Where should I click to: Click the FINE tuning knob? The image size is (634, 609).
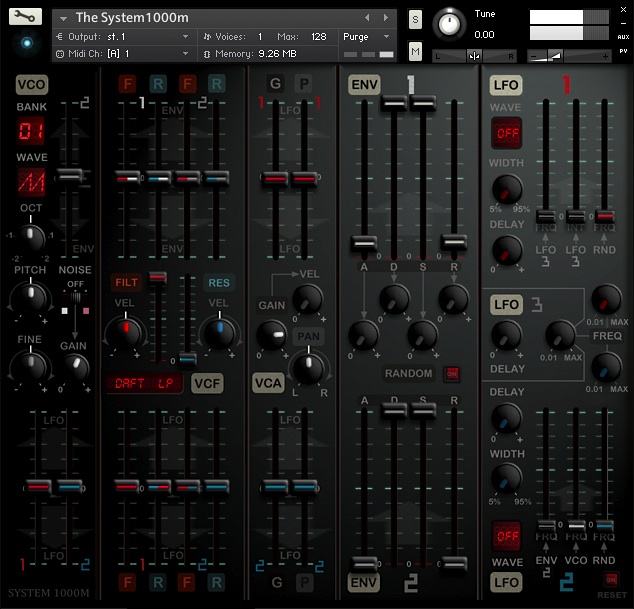31,366
